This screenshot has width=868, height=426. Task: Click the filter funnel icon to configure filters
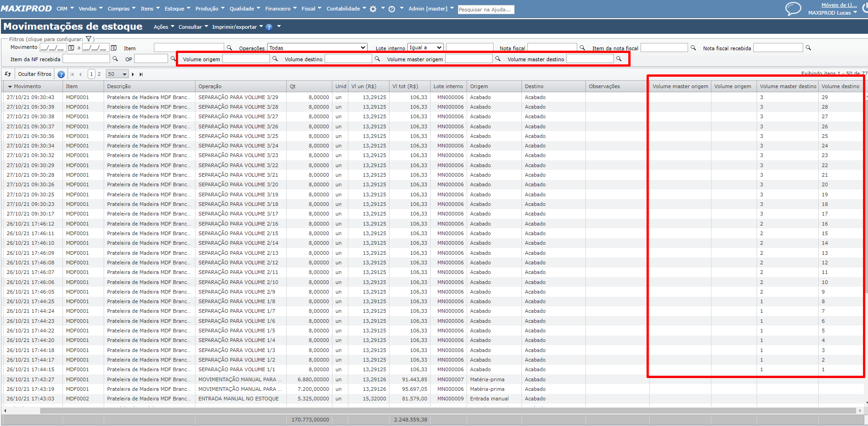pyautogui.click(x=89, y=39)
